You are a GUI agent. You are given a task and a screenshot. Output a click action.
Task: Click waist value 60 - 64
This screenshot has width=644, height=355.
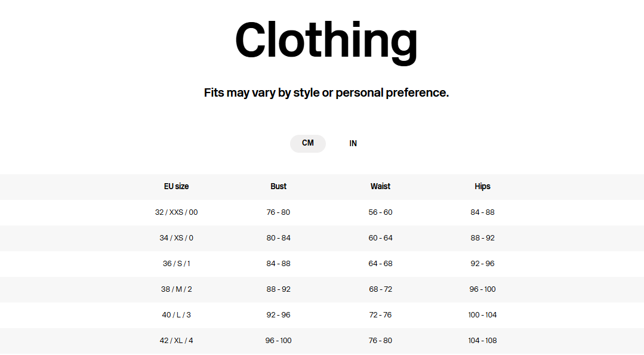point(380,238)
